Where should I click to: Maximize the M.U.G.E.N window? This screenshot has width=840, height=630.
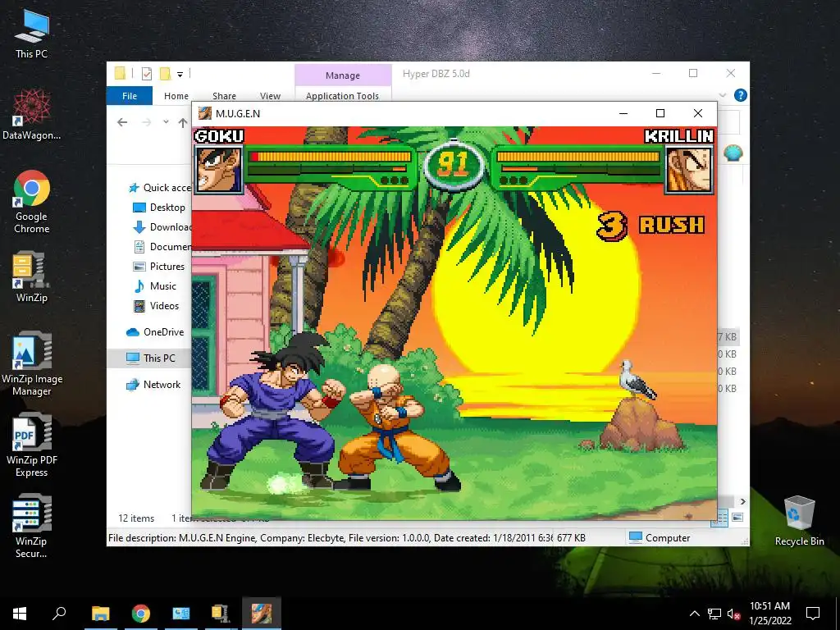(x=660, y=113)
